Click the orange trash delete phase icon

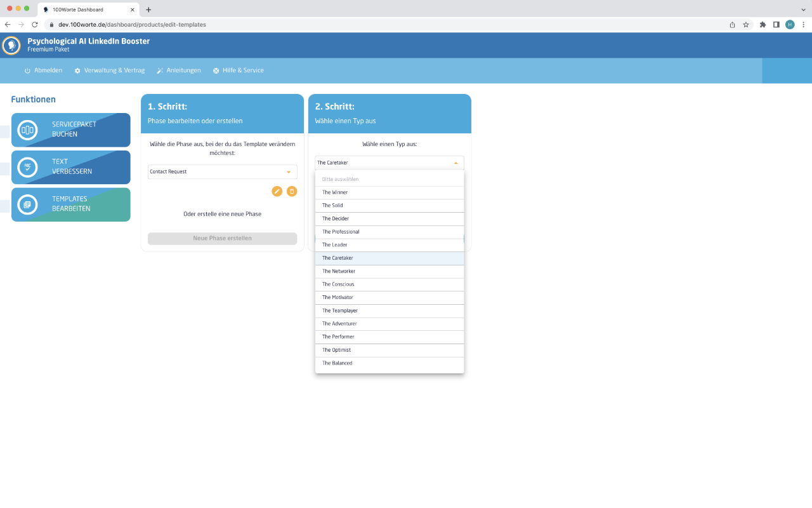[292, 191]
